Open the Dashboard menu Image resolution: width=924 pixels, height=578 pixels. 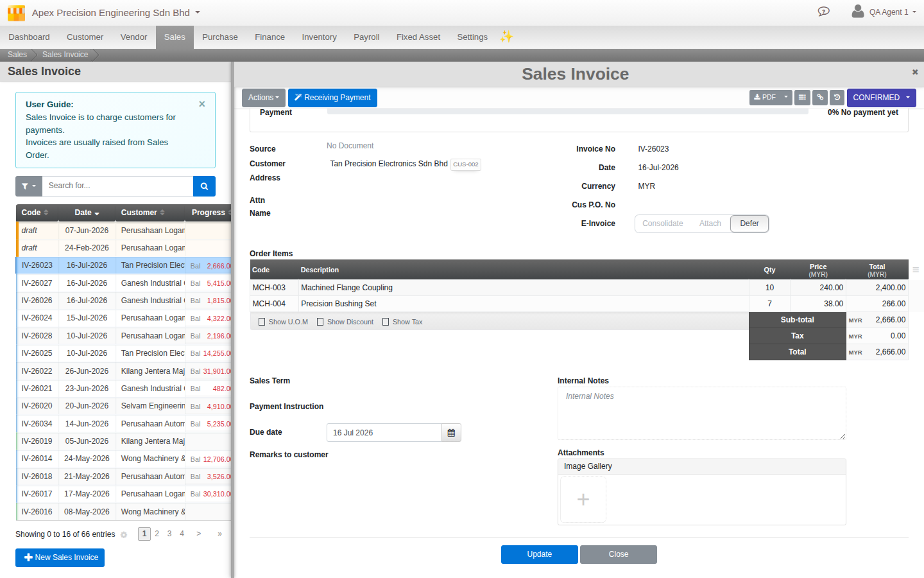coord(29,37)
